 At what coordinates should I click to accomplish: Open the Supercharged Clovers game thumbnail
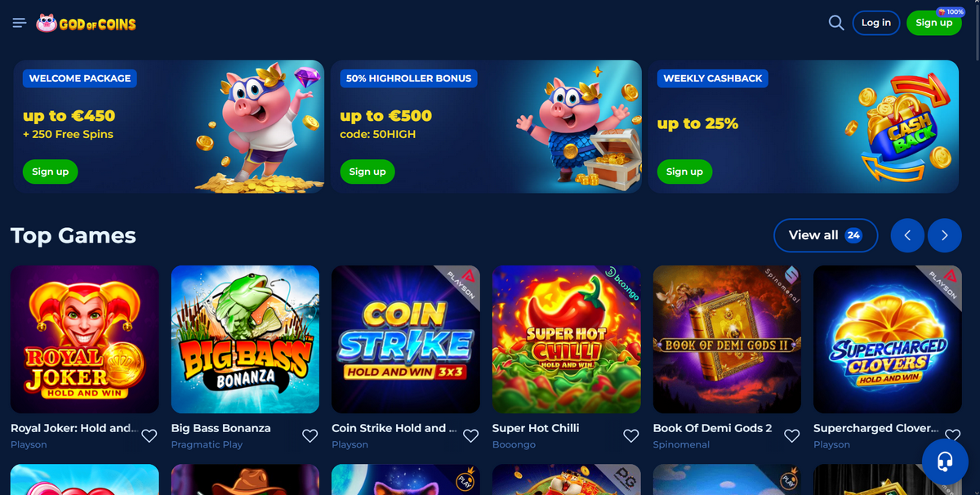coord(888,339)
